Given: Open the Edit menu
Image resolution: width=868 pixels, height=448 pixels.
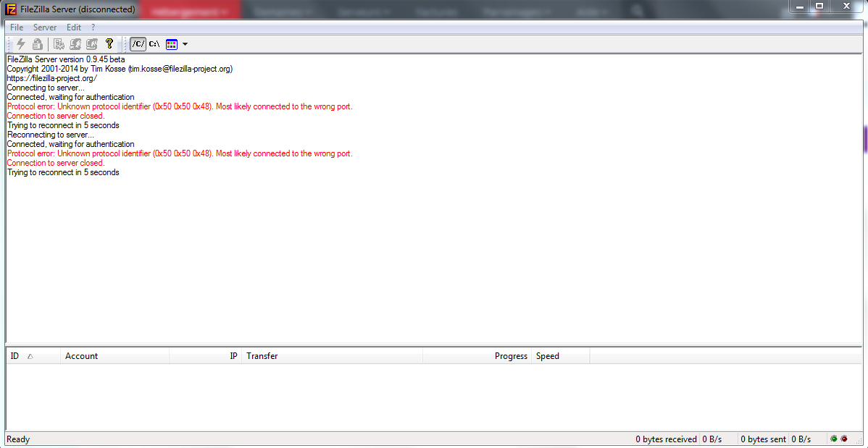Looking at the screenshot, I should (74, 27).
